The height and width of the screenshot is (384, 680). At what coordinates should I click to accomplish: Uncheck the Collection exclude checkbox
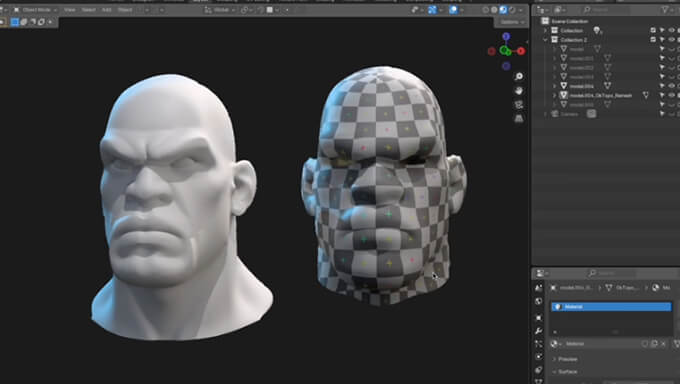[653, 30]
